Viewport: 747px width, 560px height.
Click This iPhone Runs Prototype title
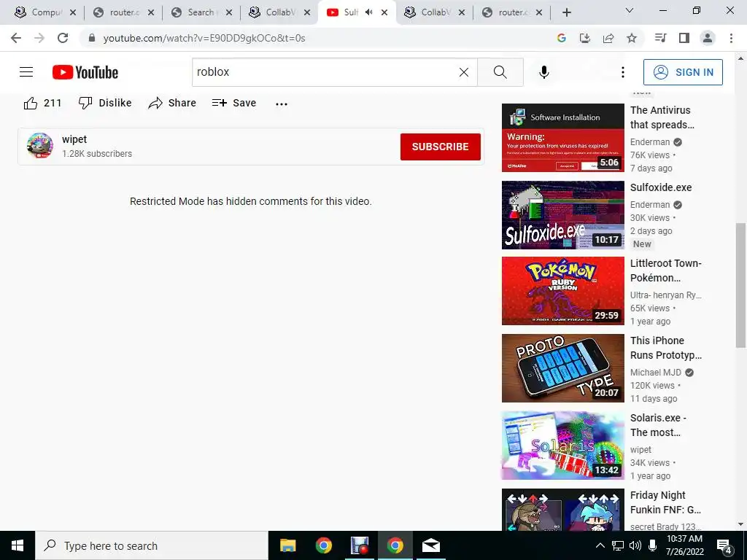click(665, 348)
